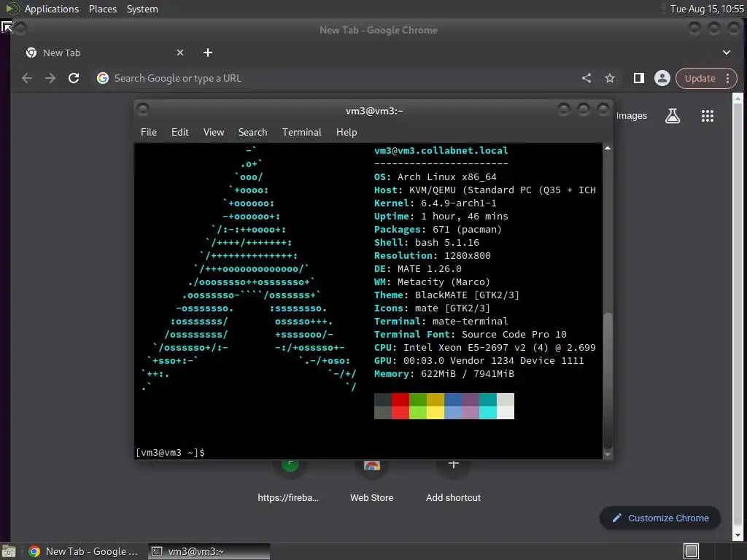
Task: Click the Packages: 671 (pacman) line
Action: 438,229
